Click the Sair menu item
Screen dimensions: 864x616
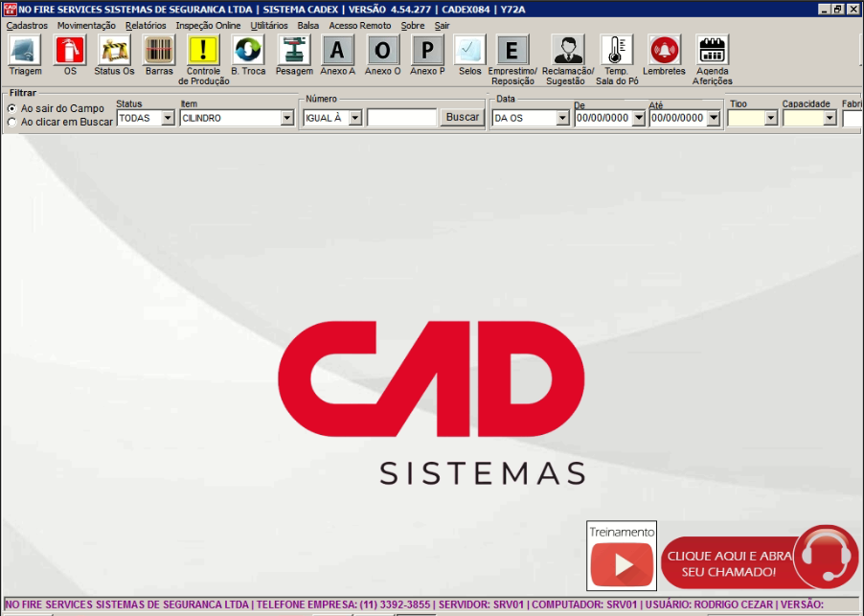click(x=442, y=25)
